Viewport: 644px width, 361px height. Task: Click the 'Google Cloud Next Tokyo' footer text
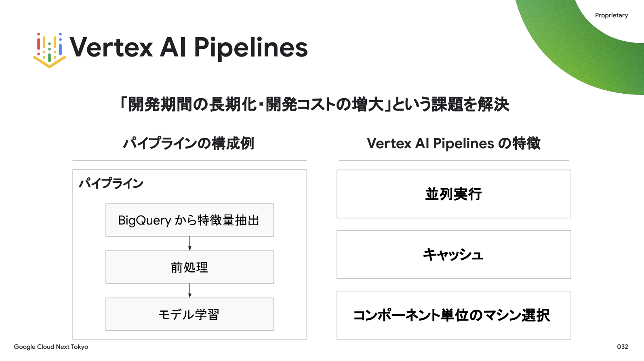click(x=51, y=347)
